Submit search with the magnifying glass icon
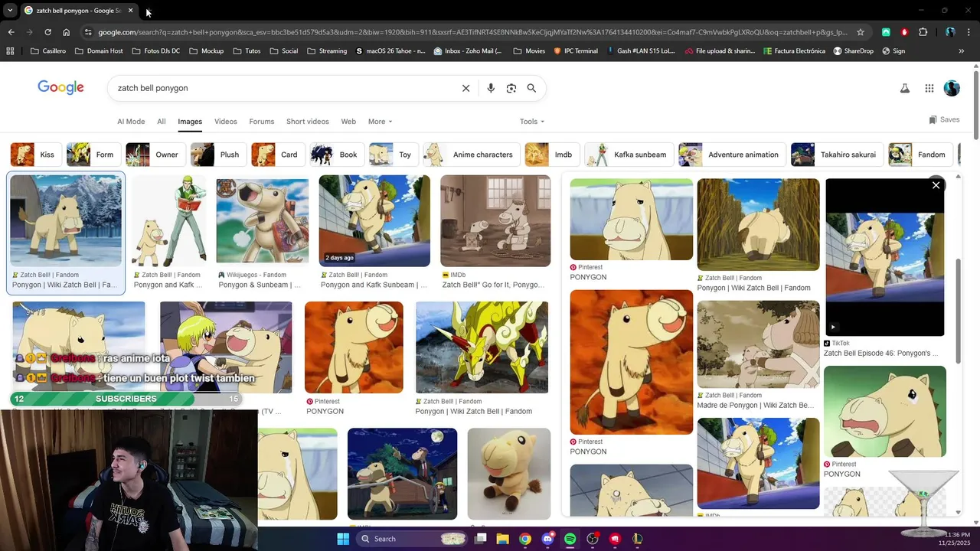 pyautogui.click(x=531, y=88)
